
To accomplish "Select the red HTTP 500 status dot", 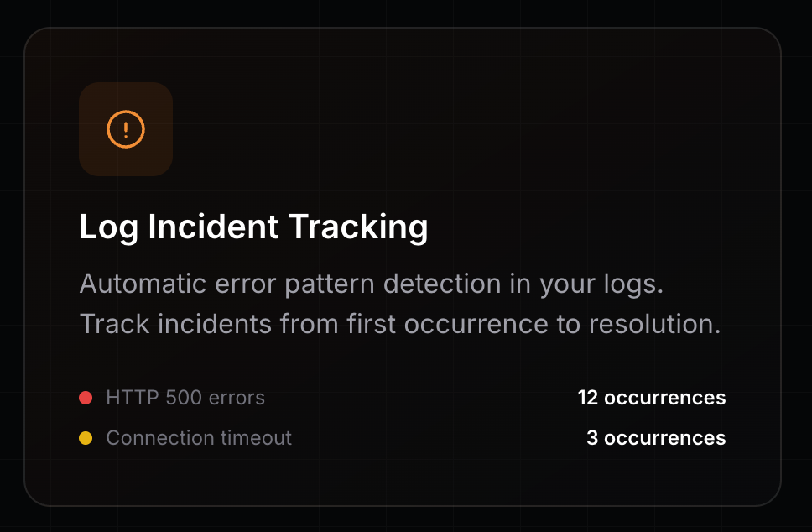I will 86,398.
